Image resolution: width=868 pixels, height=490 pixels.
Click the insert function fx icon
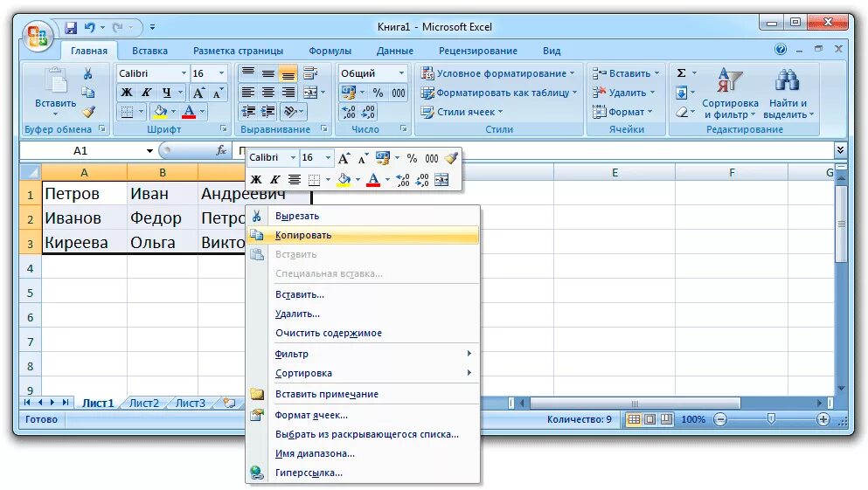tap(221, 150)
